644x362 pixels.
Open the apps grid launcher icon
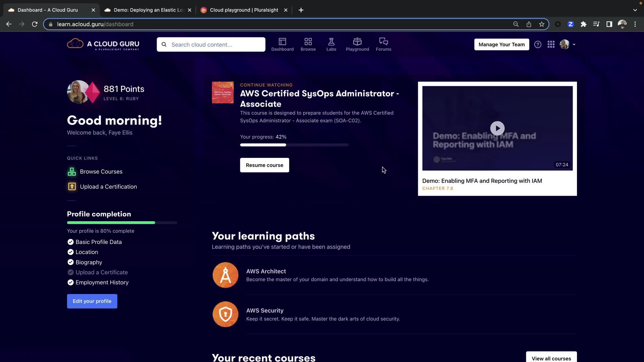tap(551, 45)
